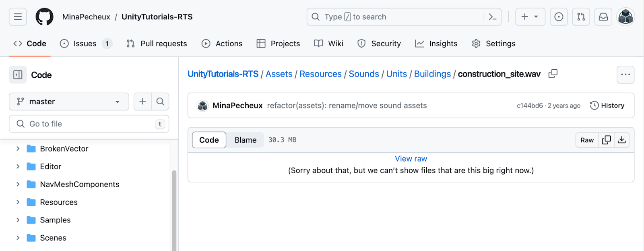This screenshot has width=644, height=251.
Task: Open the more file actions menu
Action: (x=625, y=75)
